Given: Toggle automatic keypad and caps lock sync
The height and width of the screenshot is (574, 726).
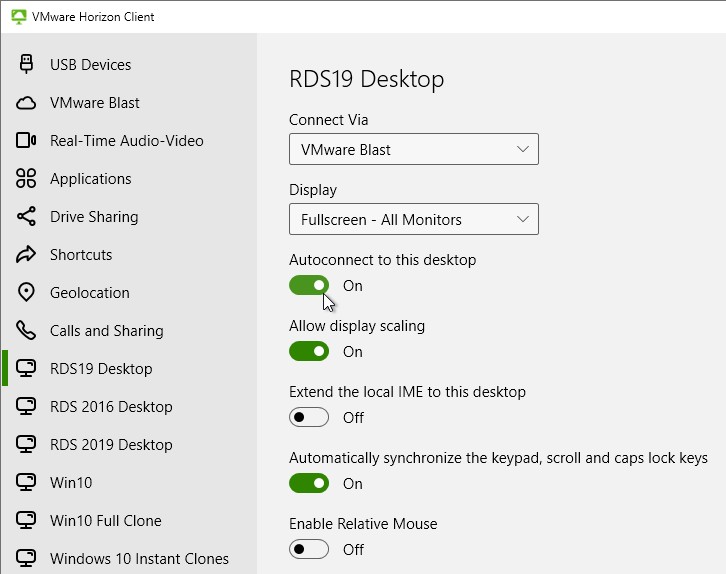Looking at the screenshot, I should tap(309, 483).
